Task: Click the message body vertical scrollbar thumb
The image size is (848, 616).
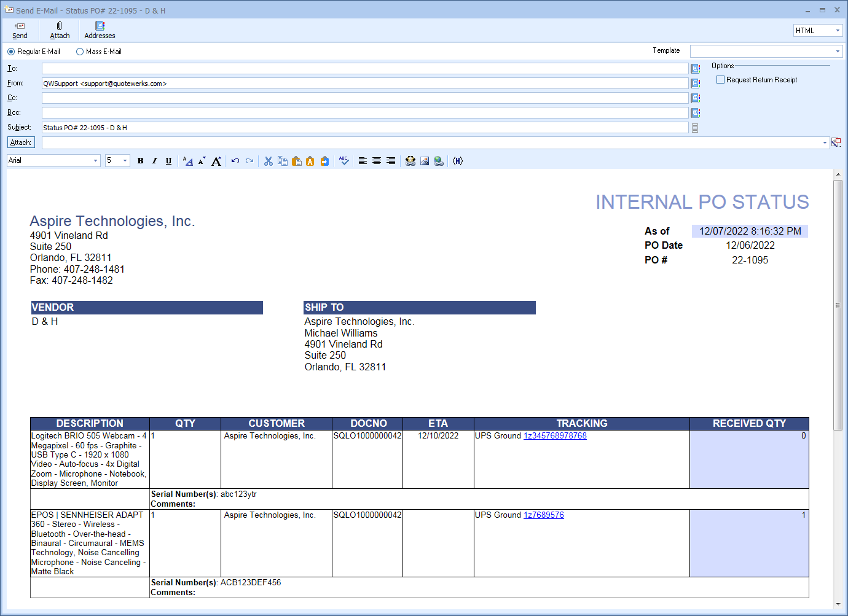Action: click(838, 305)
